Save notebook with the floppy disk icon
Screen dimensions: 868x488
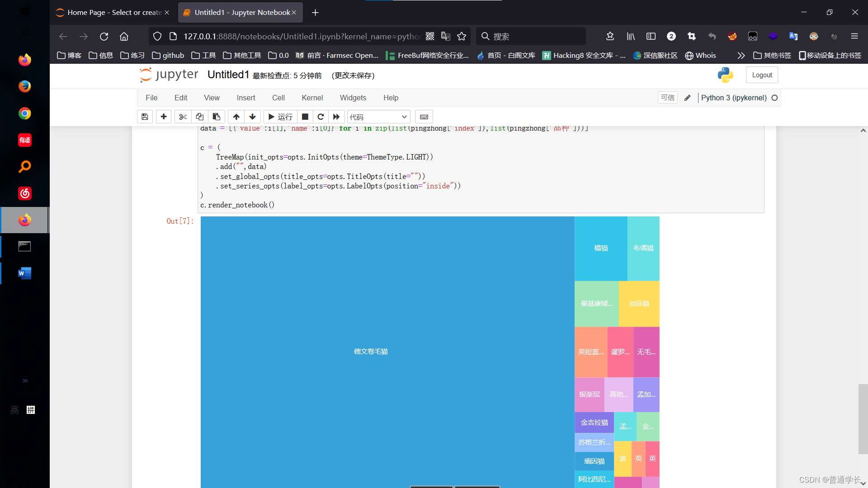coord(145,117)
